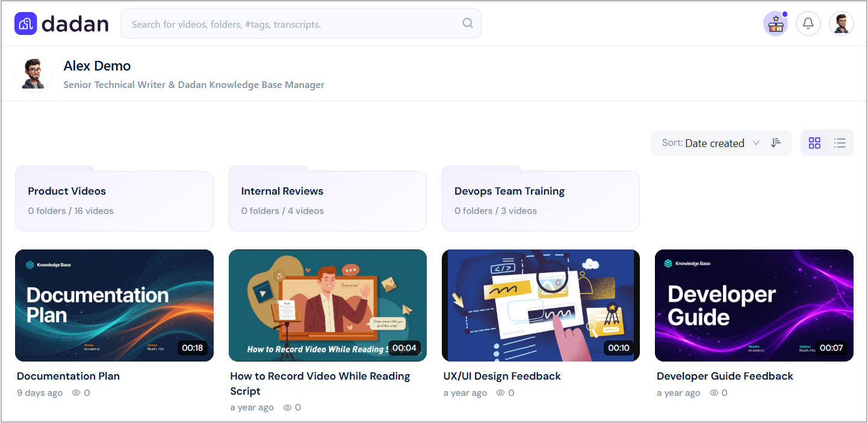This screenshot has height=423, width=868.
Task: Switch to list view
Action: 840,143
